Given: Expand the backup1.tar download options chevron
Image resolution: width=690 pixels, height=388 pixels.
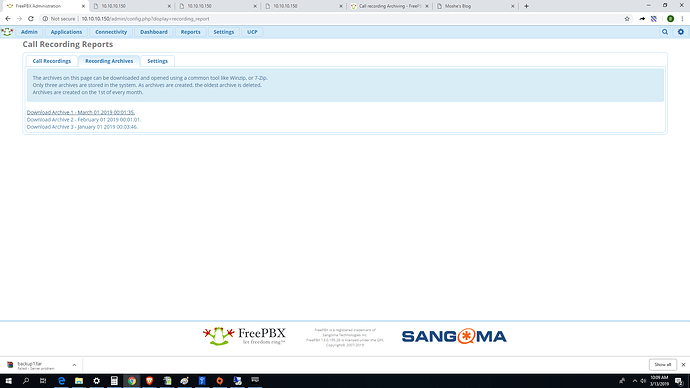Looking at the screenshot, I should 74,365.
